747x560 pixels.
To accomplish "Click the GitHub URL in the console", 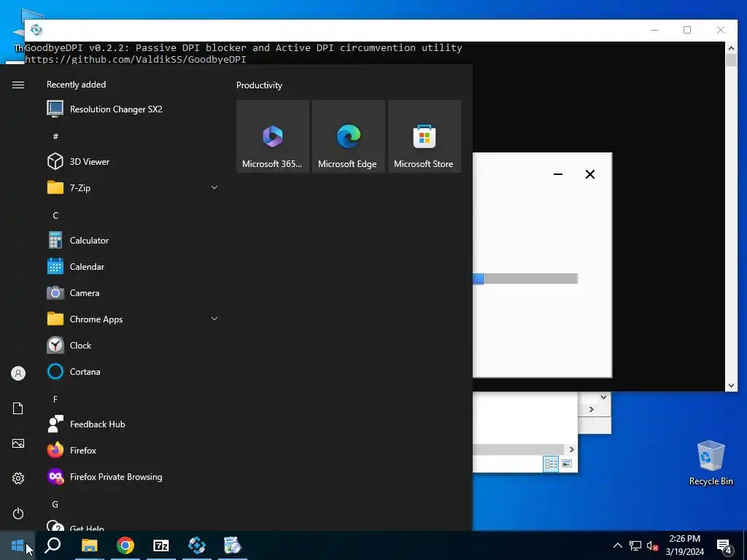I will point(135,60).
